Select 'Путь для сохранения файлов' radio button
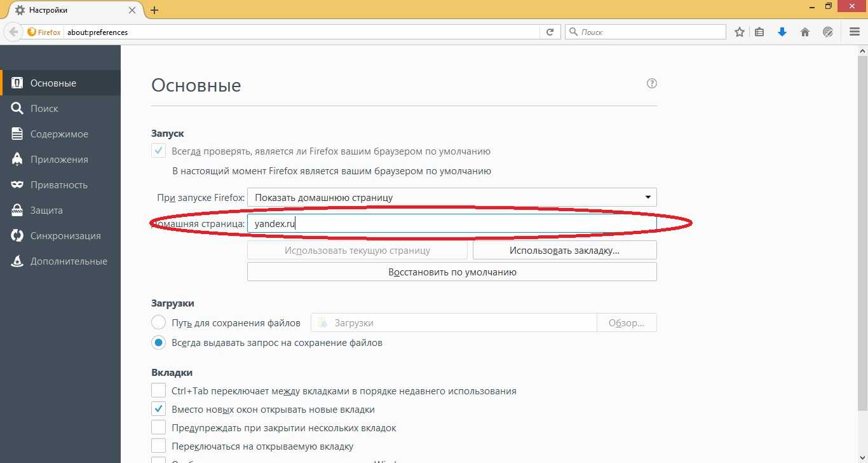This screenshot has height=463, width=868. click(158, 322)
